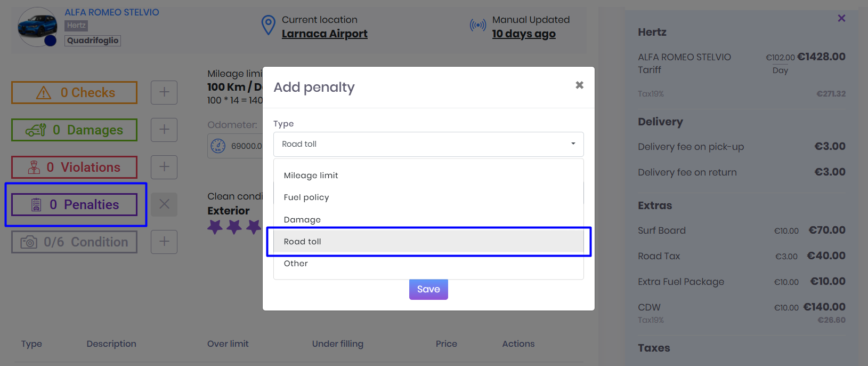Save the new penalty

point(428,289)
